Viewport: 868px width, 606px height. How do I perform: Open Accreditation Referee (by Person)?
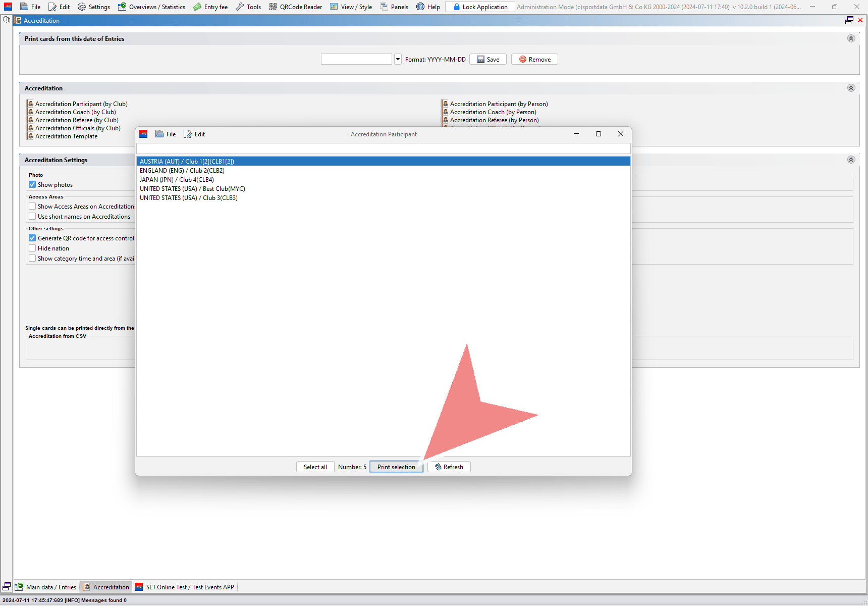(494, 120)
